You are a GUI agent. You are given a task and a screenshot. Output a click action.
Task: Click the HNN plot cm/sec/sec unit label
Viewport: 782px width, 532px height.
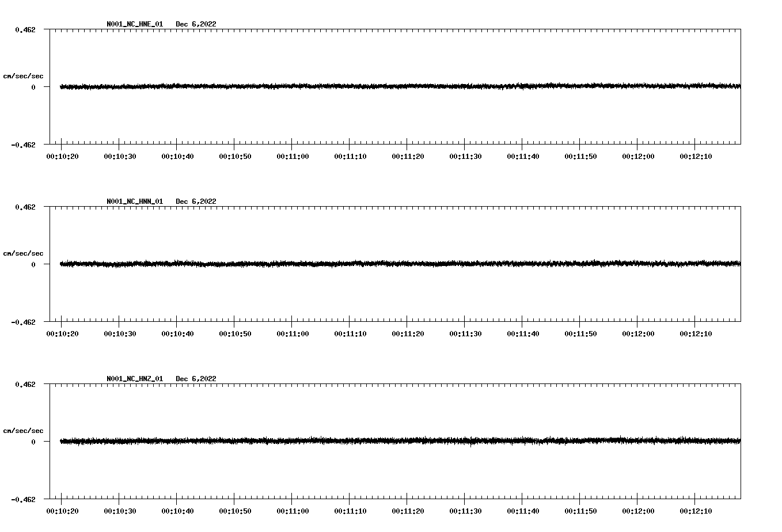click(23, 253)
